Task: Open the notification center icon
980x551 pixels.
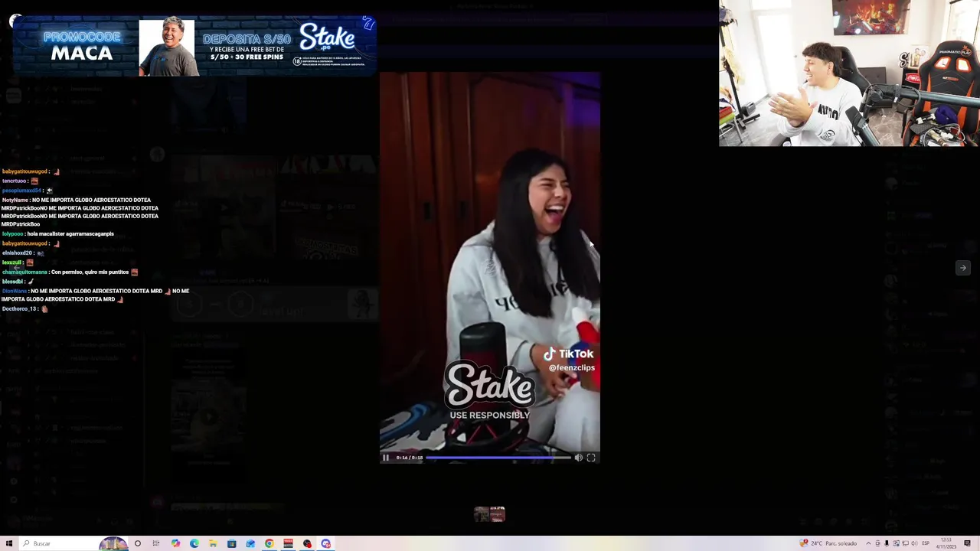Action: tap(968, 543)
